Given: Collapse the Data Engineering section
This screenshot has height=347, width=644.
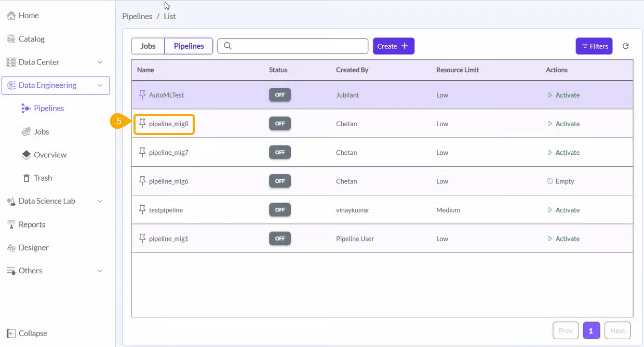Looking at the screenshot, I should (100, 85).
